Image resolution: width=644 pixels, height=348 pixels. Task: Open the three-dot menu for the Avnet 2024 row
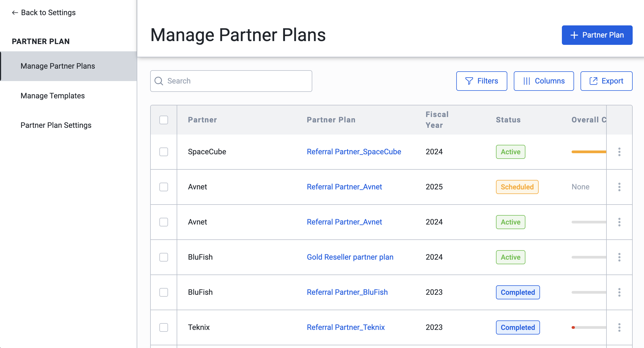(x=619, y=222)
